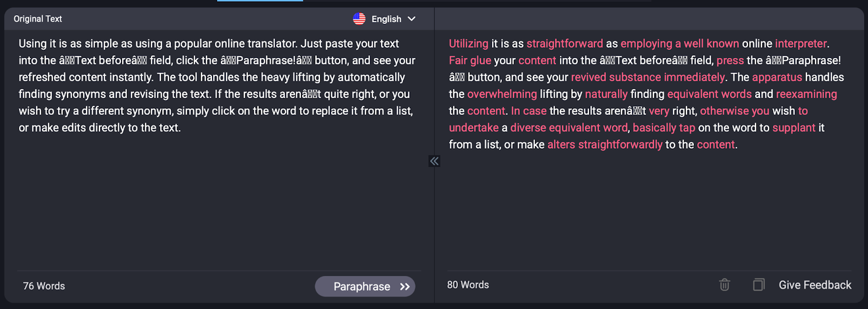Expand the English language dropdown chevron

point(412,19)
